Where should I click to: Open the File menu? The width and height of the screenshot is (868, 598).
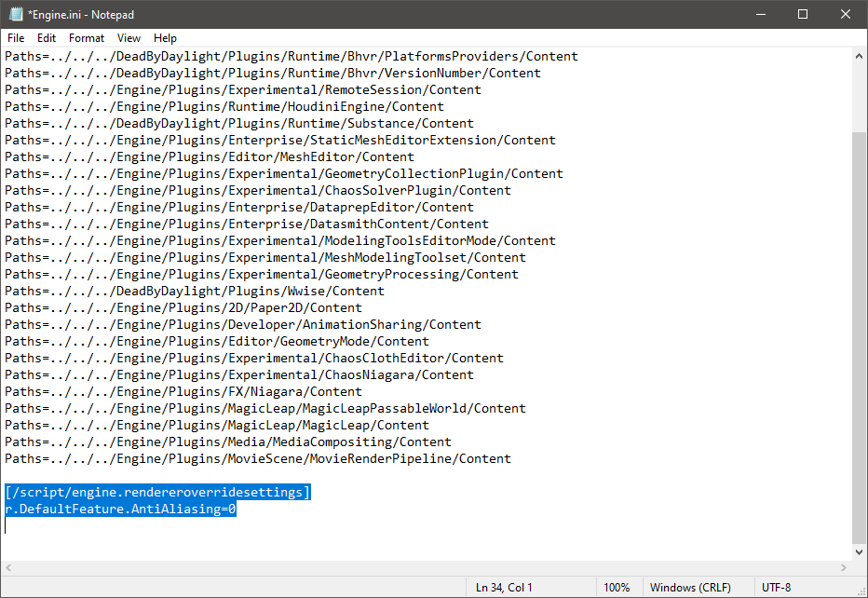coord(16,38)
